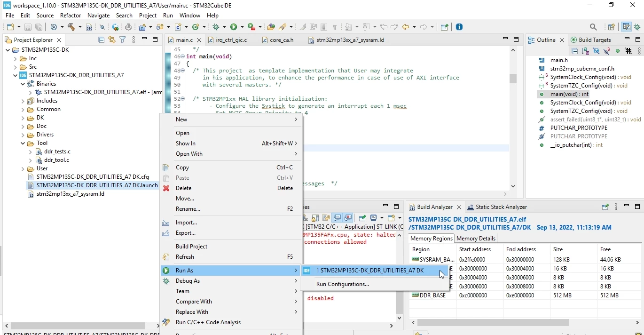Screen dimensions: 644x335
Task: Click the Build Analyzer pin icon
Action: click(605, 207)
